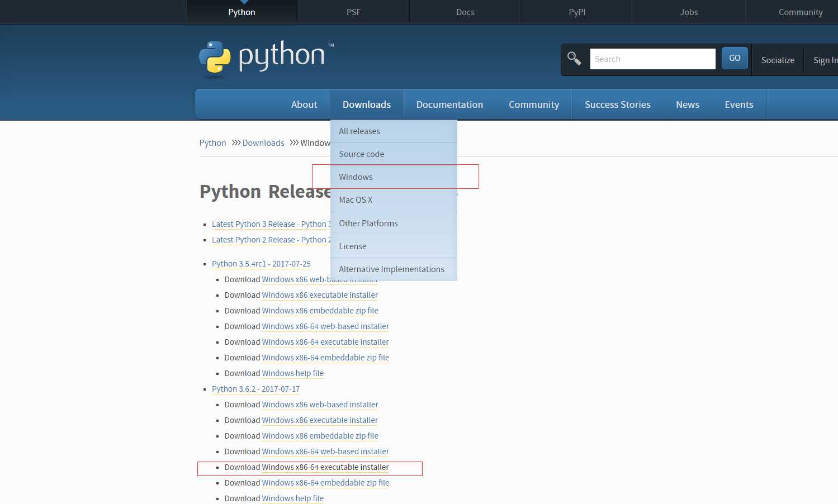Open the Downloads navigation menu
This screenshot has width=838, height=504.
pyautogui.click(x=367, y=104)
